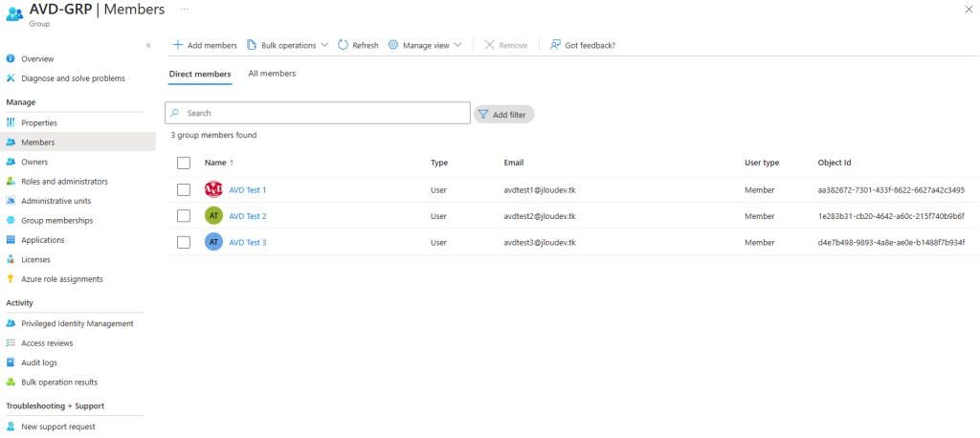Screen dimensions: 980x438
Task: Click the Add members plus icon
Action: [177, 45]
